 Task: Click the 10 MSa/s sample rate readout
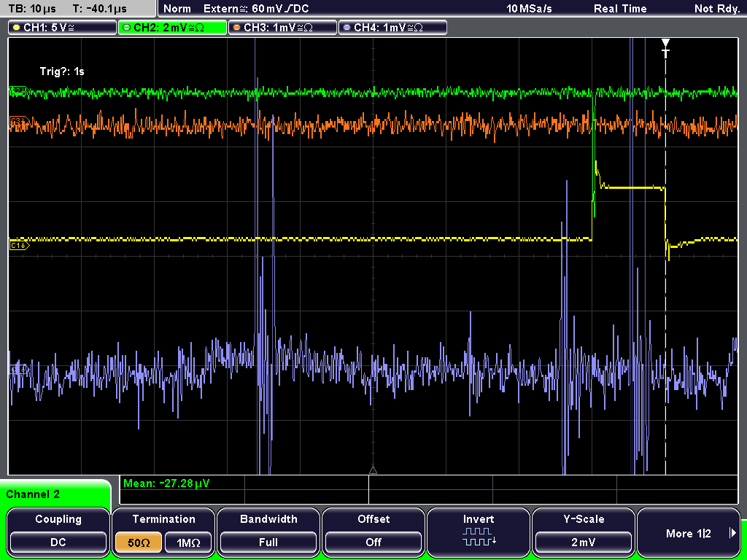click(x=529, y=9)
